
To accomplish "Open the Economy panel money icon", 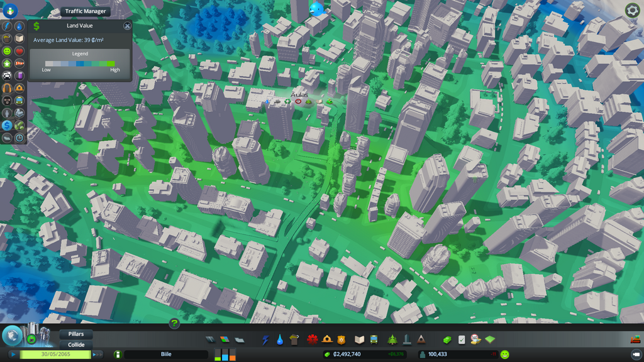I will tap(447, 340).
